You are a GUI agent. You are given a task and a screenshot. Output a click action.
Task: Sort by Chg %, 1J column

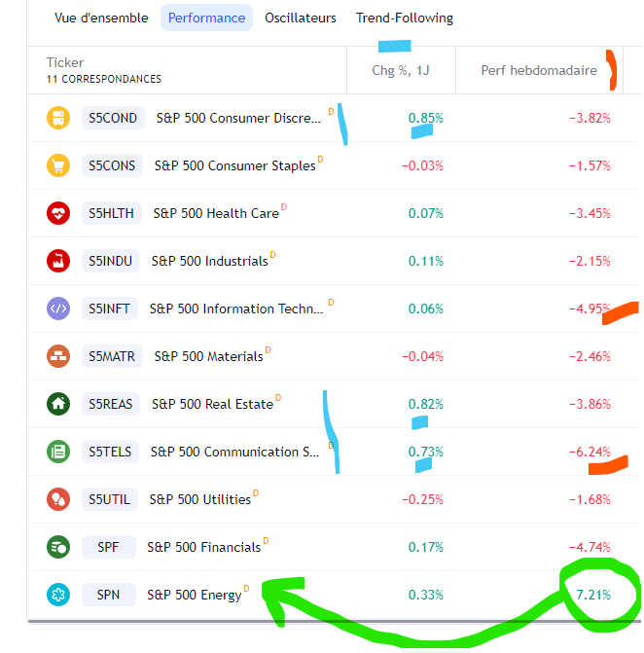[401, 70]
